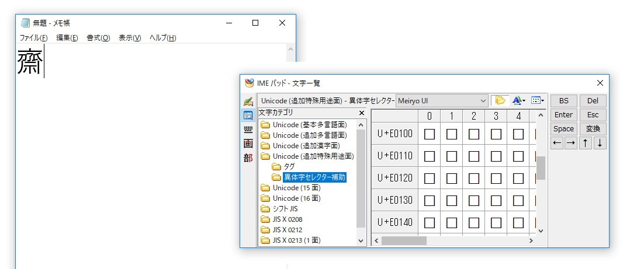
Task: Open the ヘルプ(H) menu in Notepad
Action: pyautogui.click(x=162, y=38)
